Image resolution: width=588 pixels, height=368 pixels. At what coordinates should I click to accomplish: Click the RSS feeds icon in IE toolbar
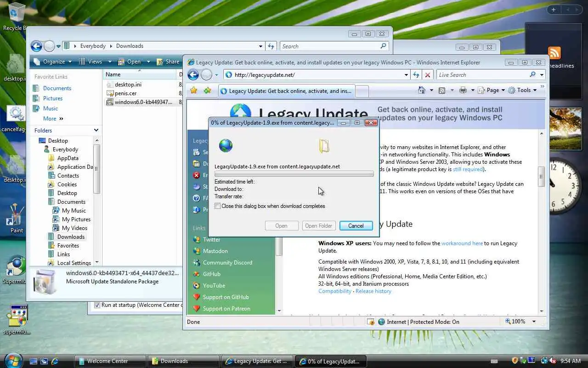click(442, 90)
